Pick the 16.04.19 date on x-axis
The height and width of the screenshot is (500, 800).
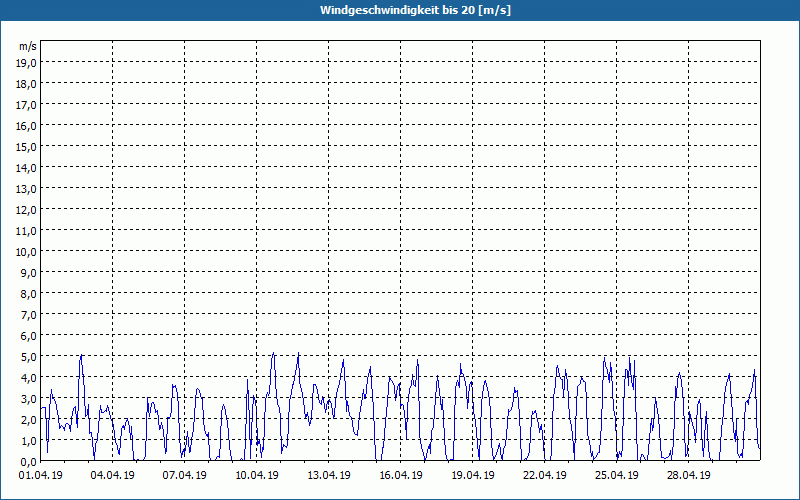point(401,476)
